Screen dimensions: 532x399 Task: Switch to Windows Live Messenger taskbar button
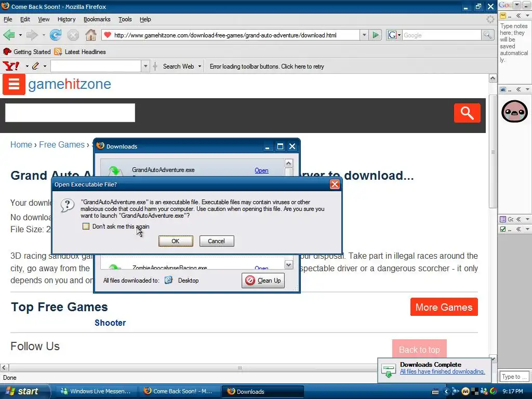click(x=96, y=391)
